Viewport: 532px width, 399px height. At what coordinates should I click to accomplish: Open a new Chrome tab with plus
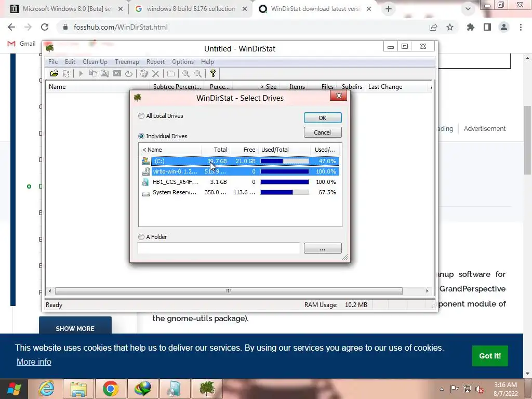point(389,9)
